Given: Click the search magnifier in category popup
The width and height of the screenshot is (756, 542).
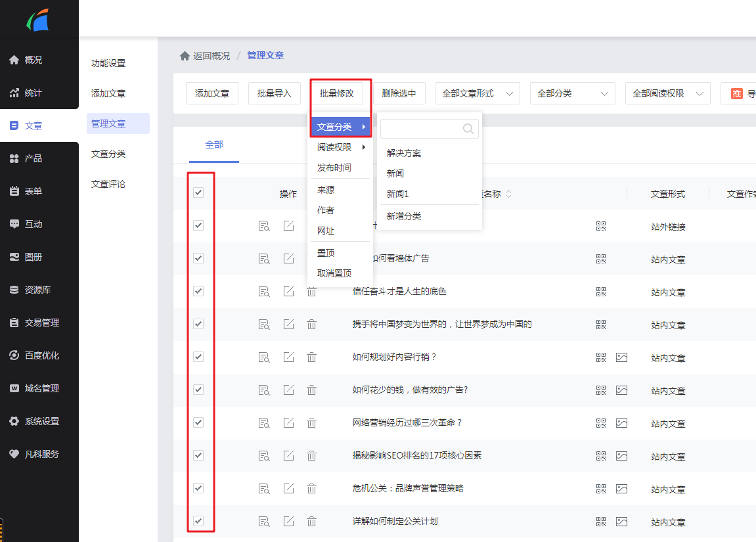Looking at the screenshot, I should [x=468, y=129].
